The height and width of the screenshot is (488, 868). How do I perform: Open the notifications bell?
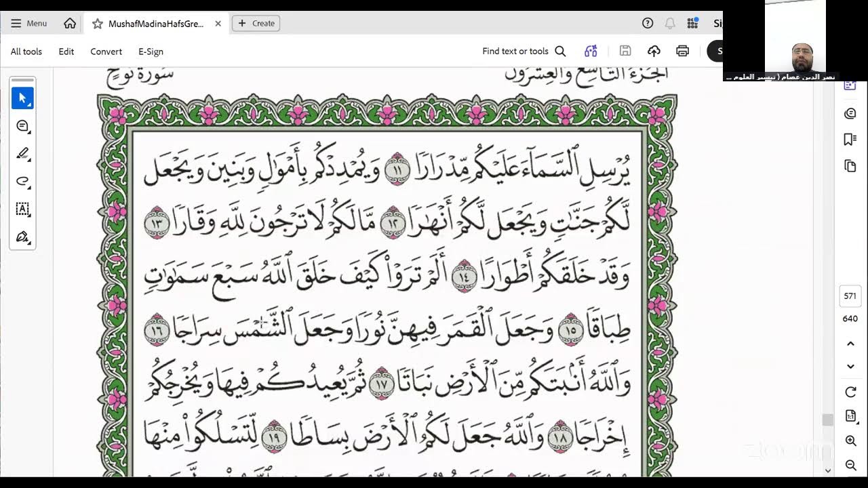[x=670, y=23]
